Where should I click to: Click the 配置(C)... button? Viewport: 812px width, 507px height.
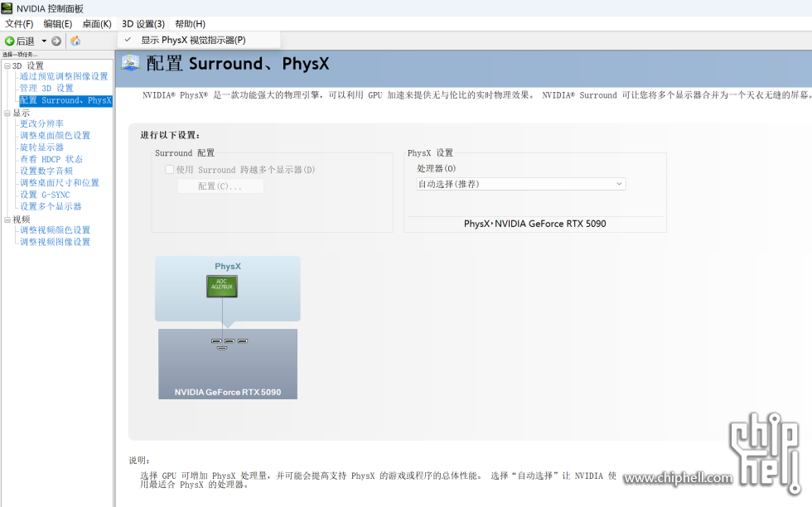220,186
